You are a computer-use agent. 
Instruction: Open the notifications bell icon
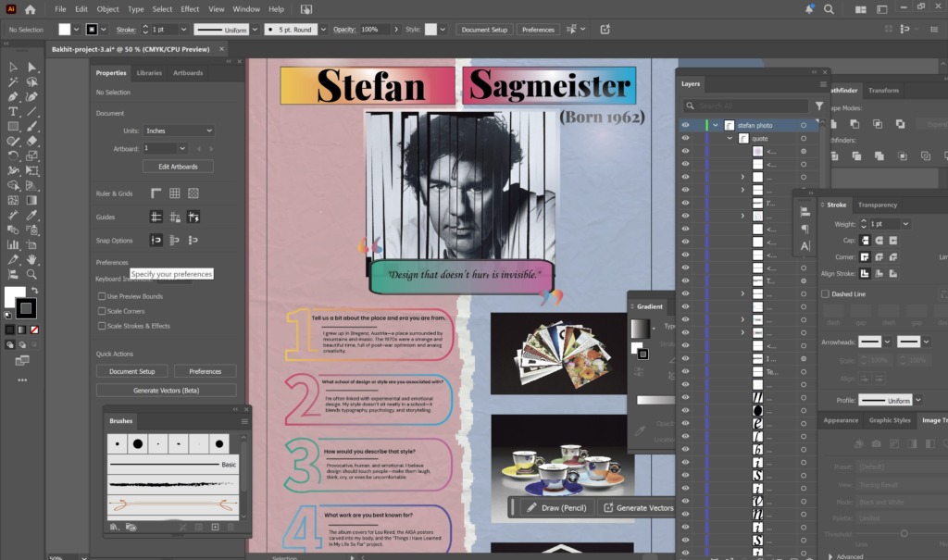point(809,9)
